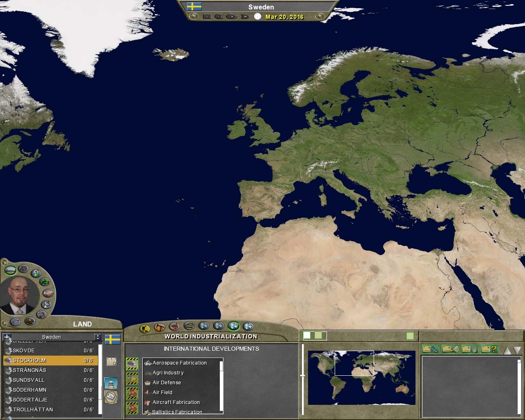Toggle the white square minimap filter
Screen dimensions: 525x420
[x=307, y=336]
